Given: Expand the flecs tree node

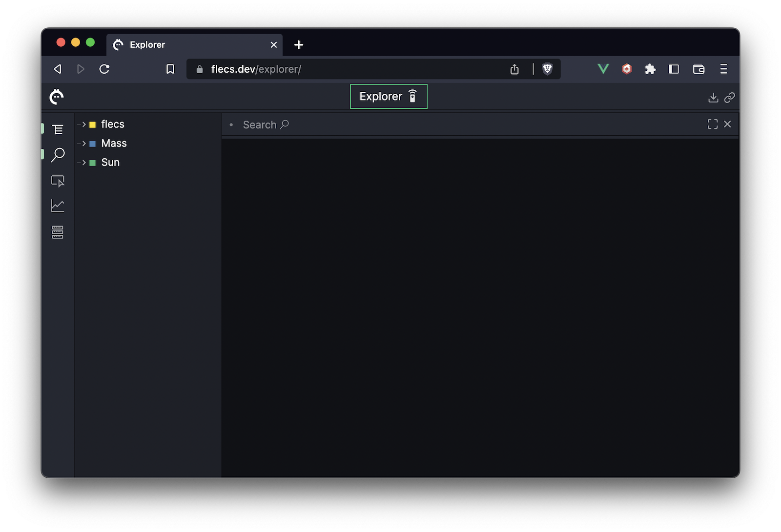Looking at the screenshot, I should (x=83, y=124).
